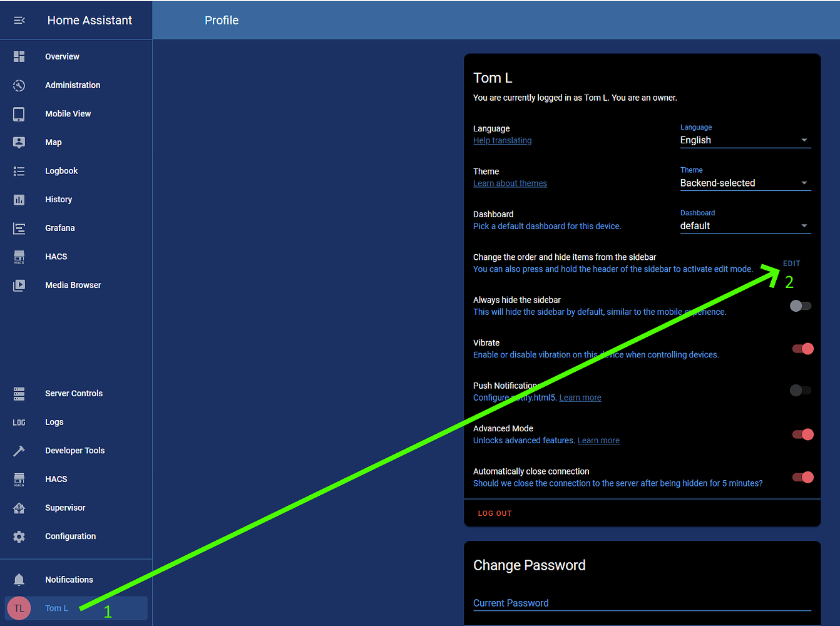Screen dimensions: 840x626
Task: Open Developer Tools hammer icon
Action: (x=19, y=451)
